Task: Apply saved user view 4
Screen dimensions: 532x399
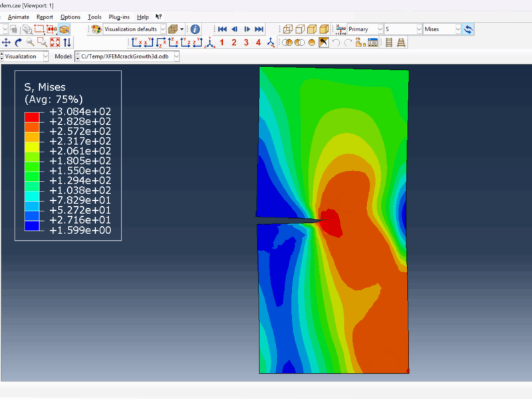Action: pyautogui.click(x=258, y=43)
